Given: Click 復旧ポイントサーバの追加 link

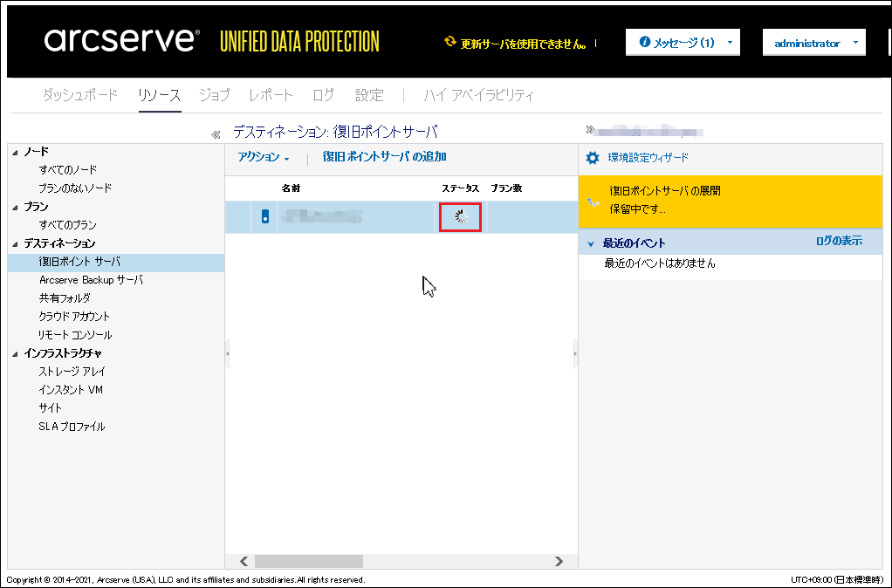Looking at the screenshot, I should tap(384, 157).
